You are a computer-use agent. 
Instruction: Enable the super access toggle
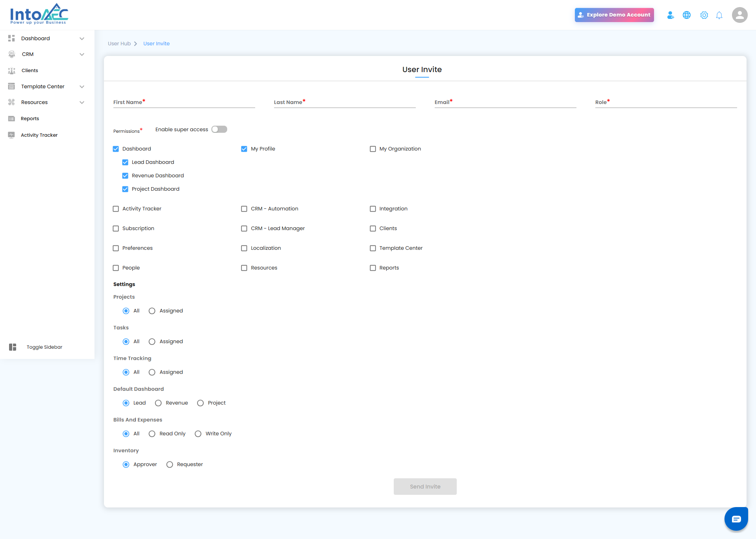coord(219,129)
